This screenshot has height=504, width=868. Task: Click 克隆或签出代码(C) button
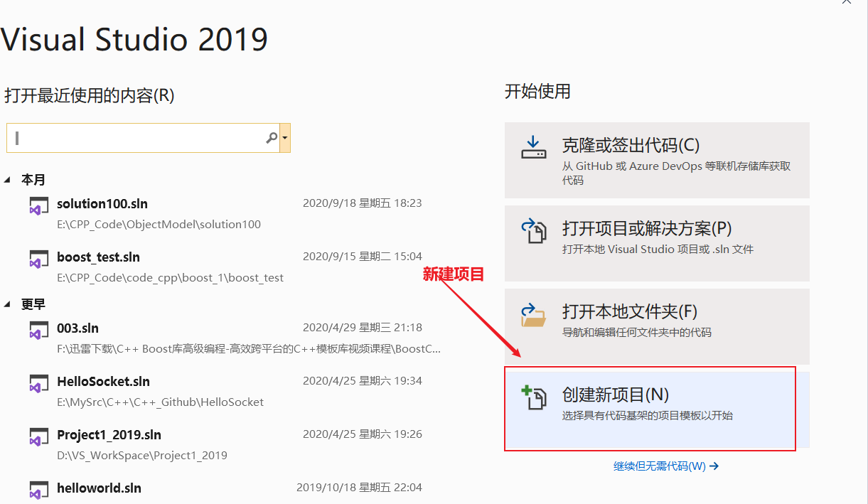pos(657,160)
